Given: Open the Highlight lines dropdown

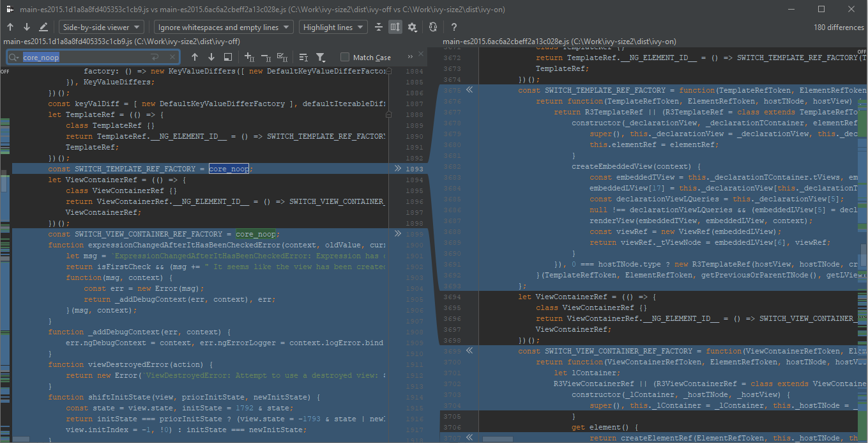Looking at the screenshot, I should [x=333, y=27].
